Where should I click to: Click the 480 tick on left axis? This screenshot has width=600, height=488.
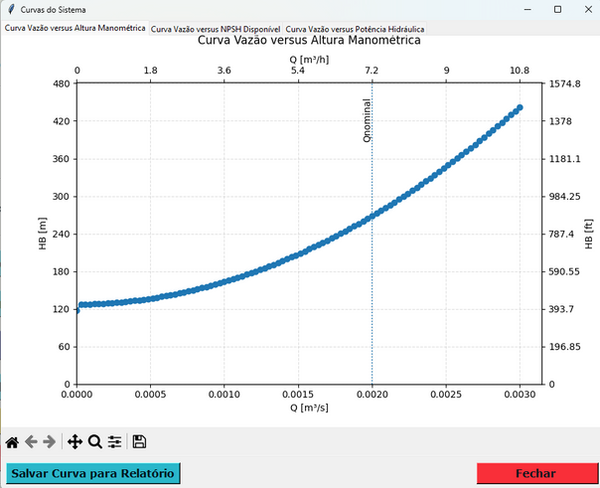[62, 83]
